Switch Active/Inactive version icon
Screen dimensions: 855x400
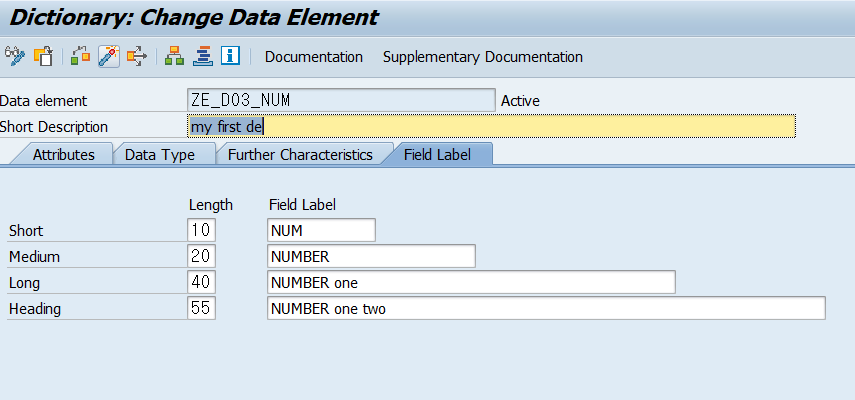click(43, 56)
